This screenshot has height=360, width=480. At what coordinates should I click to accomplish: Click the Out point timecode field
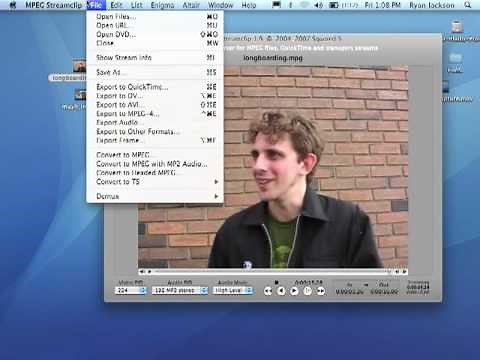pyautogui.click(x=384, y=292)
